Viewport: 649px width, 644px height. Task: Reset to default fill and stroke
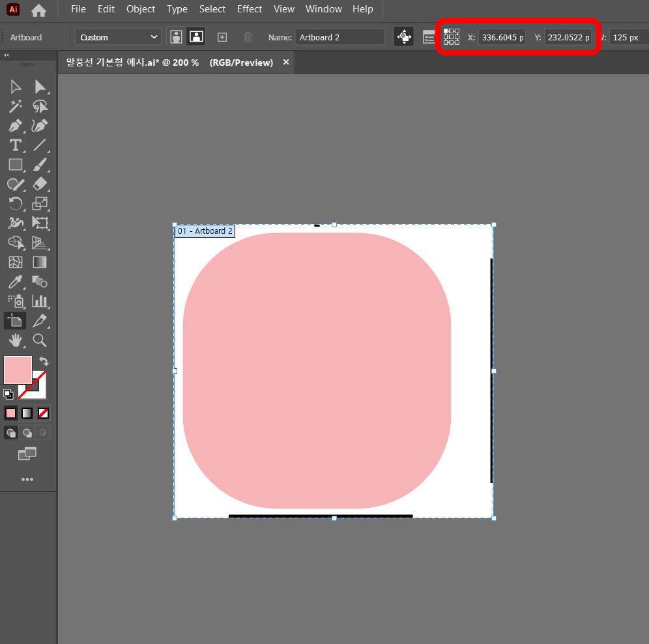pos(8,394)
